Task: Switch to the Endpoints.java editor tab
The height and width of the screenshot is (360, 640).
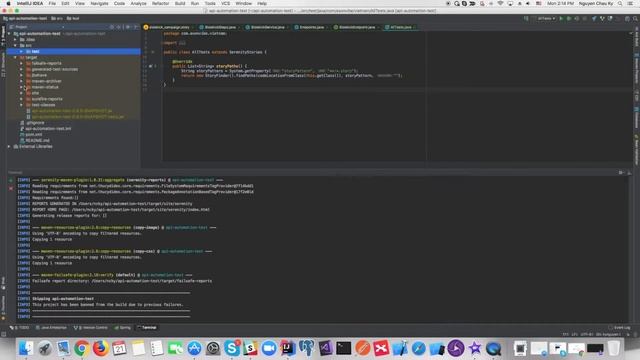Action: point(311,27)
